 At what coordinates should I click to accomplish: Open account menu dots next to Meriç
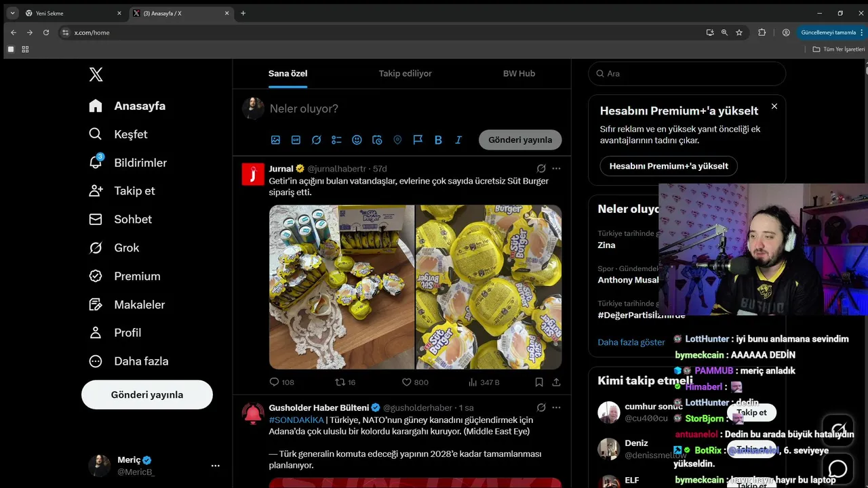pyautogui.click(x=215, y=466)
